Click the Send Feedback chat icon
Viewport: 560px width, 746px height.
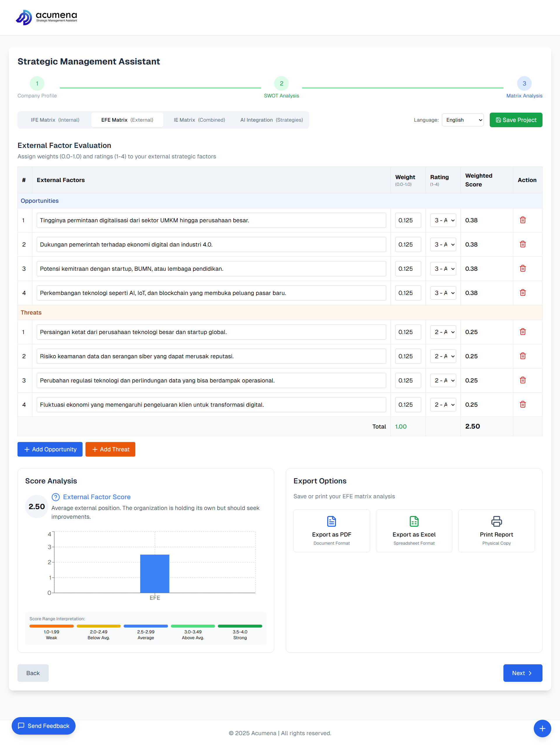pyautogui.click(x=21, y=726)
